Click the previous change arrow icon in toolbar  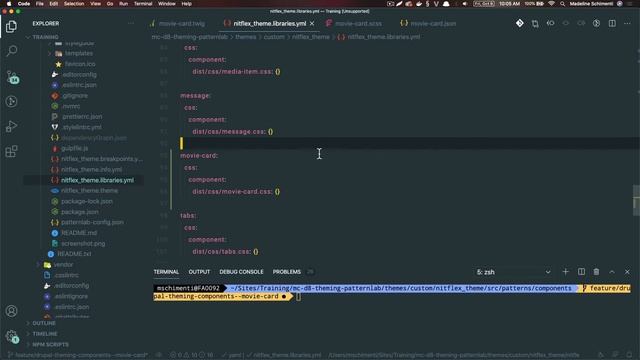[550, 23]
